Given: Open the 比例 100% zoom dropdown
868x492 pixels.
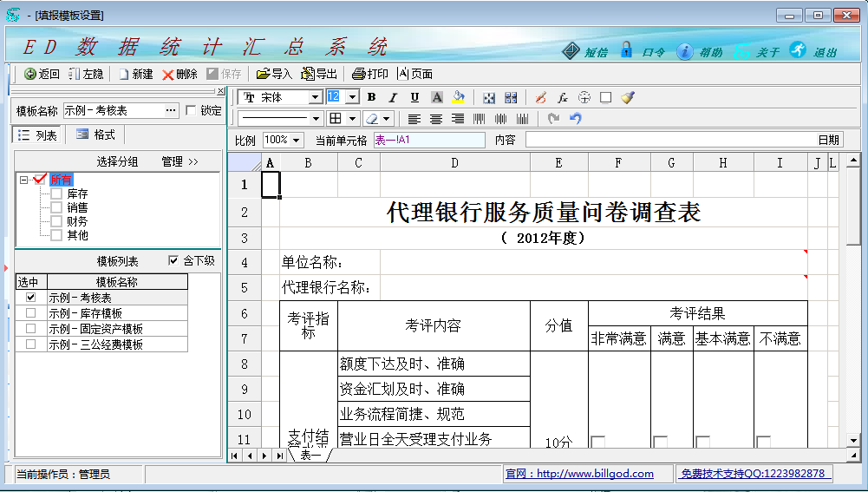Looking at the screenshot, I should click(x=297, y=141).
